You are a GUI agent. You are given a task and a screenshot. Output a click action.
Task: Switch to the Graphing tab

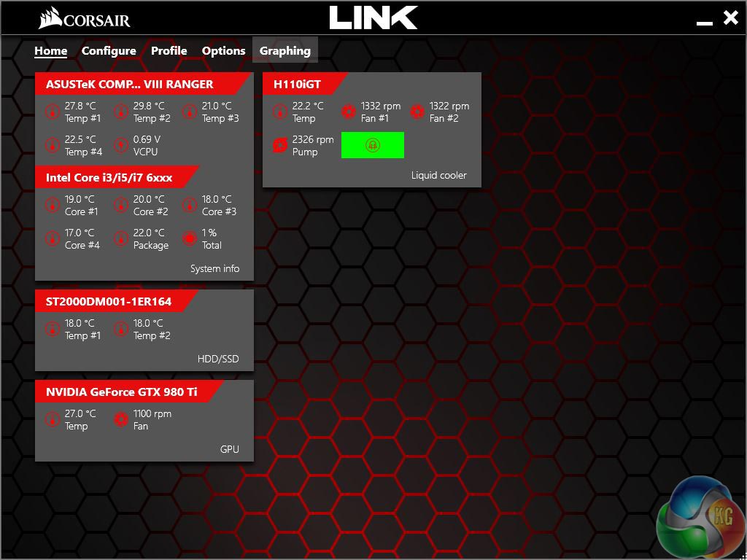click(x=285, y=51)
